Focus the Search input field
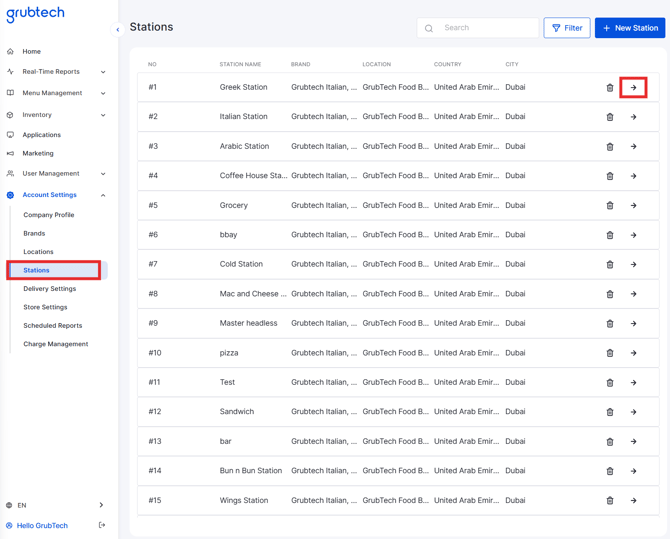The image size is (670, 539). click(478, 28)
